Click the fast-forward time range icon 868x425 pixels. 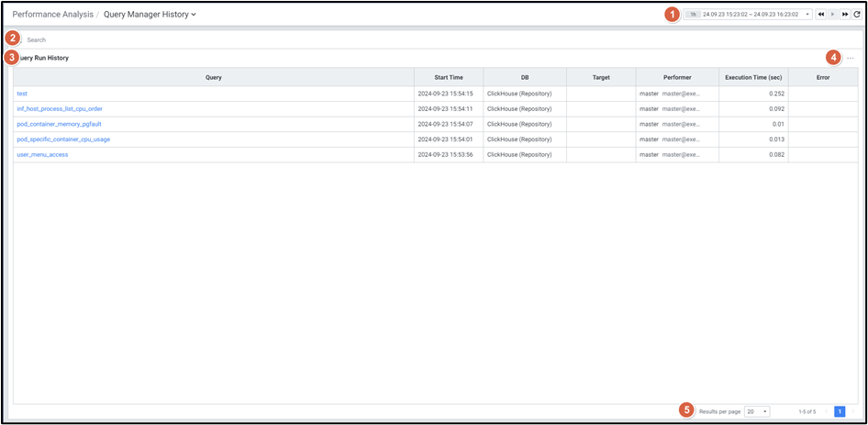pyautogui.click(x=845, y=15)
